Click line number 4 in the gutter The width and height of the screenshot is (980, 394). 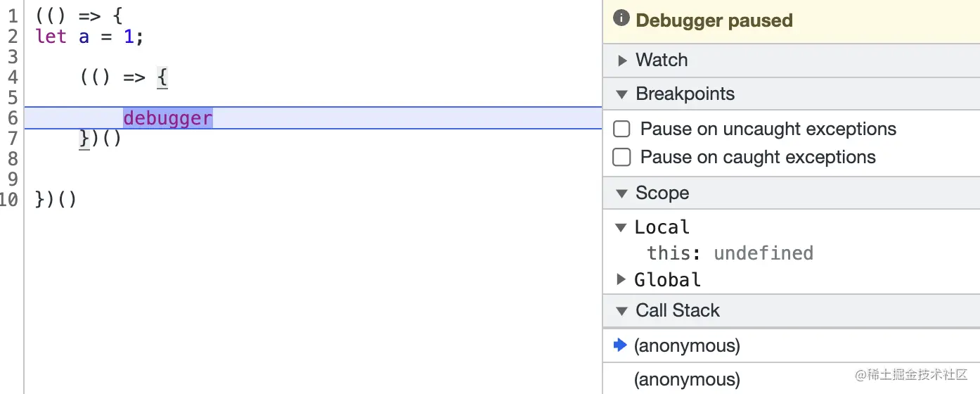coord(13,77)
